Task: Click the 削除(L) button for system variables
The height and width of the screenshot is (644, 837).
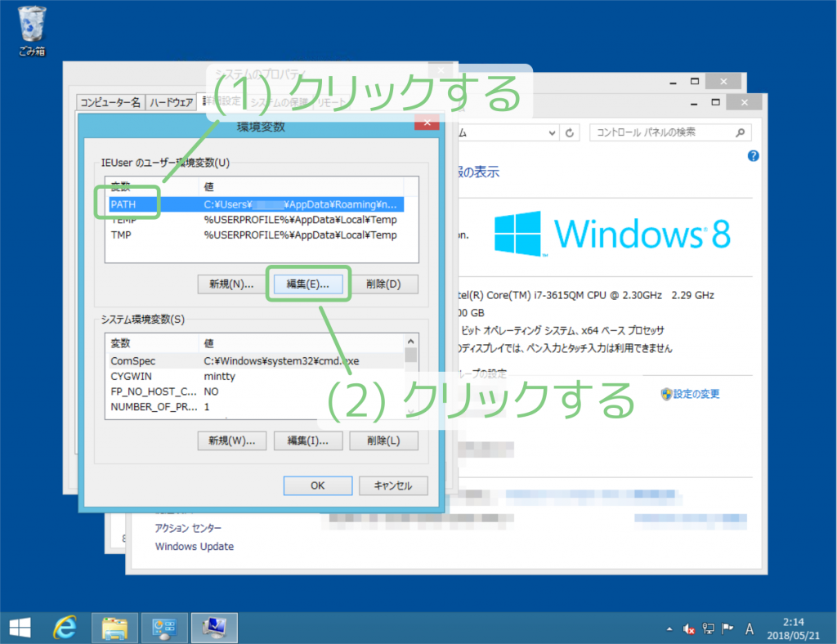Action: 383,441
